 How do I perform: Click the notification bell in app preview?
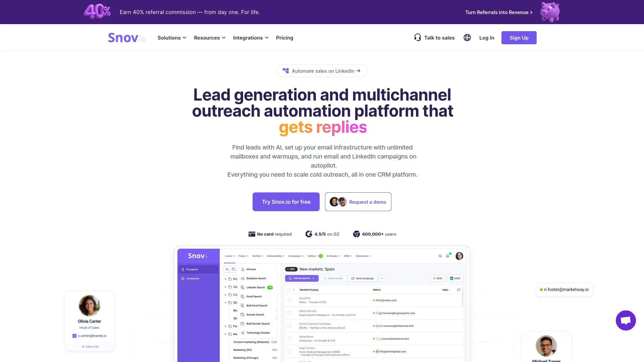(447, 256)
